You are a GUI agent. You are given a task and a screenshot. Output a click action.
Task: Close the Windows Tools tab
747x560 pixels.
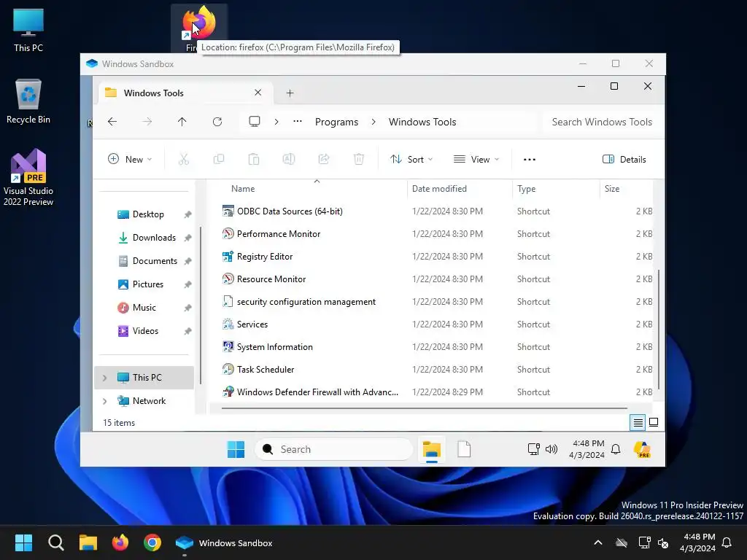click(x=258, y=93)
